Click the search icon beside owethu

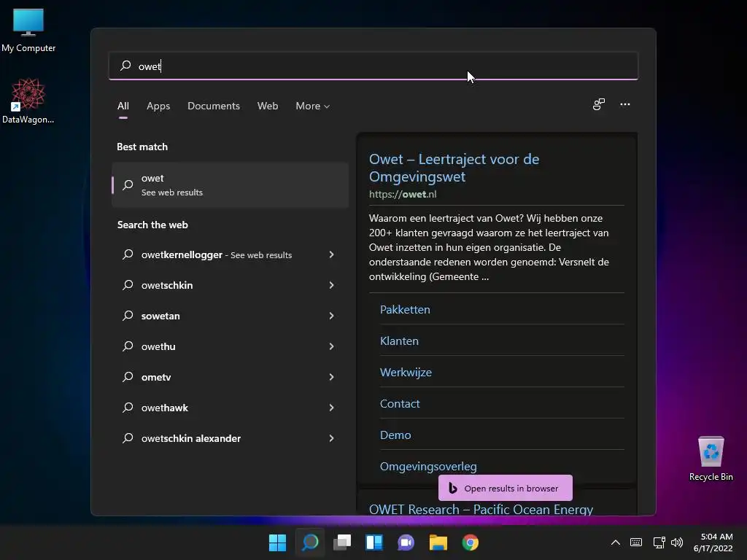coord(128,346)
